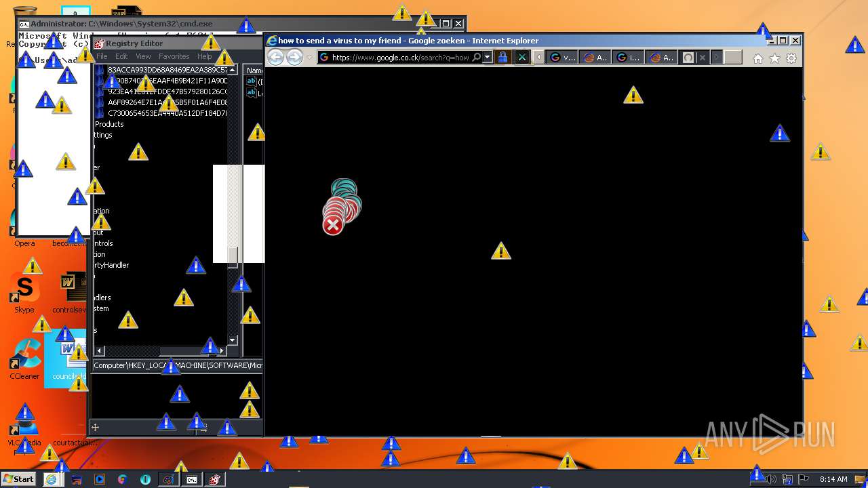Select the second 'ab' string value in Registry list
The image size is (868, 488).
pyautogui.click(x=252, y=93)
